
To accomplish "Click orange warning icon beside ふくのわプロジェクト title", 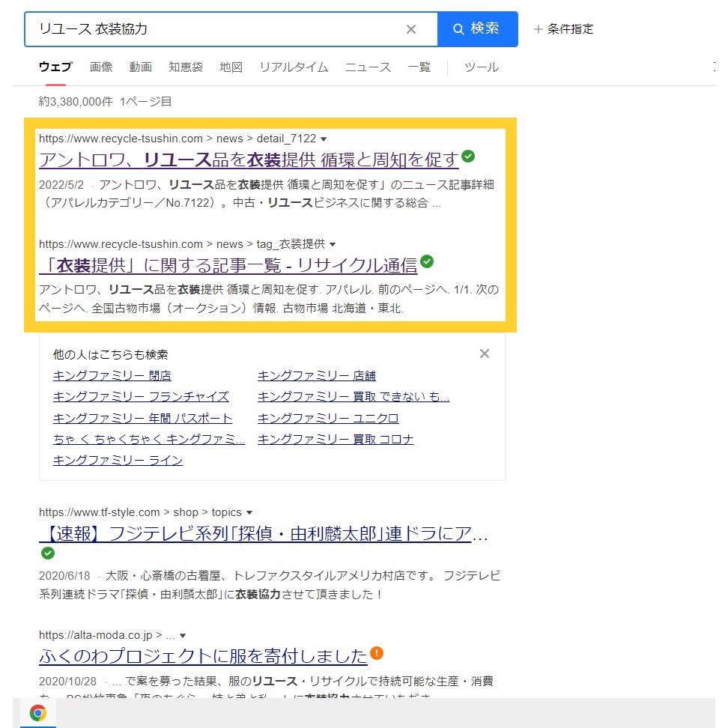I will point(377,653).
